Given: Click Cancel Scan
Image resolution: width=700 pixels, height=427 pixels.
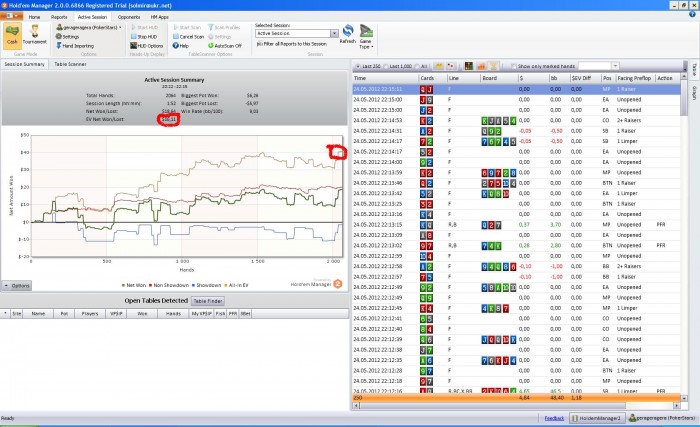Looking at the screenshot, I should (x=188, y=37).
